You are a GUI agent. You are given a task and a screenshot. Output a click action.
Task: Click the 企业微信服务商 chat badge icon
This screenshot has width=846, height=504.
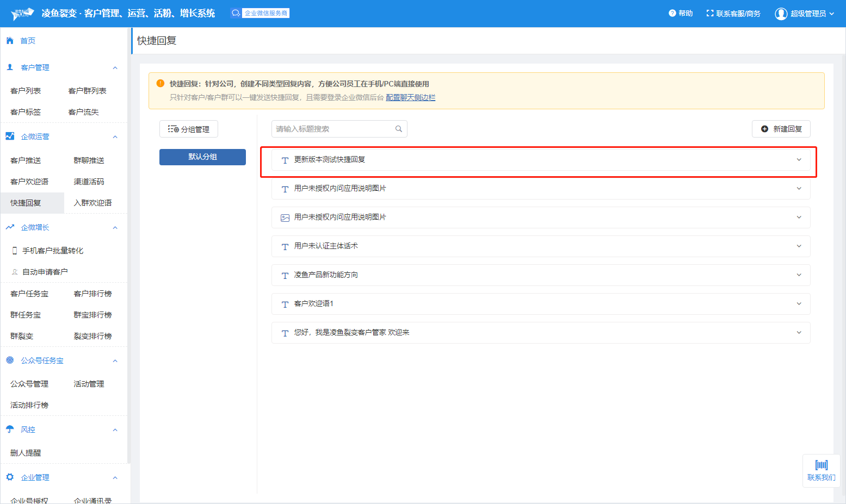[236, 13]
